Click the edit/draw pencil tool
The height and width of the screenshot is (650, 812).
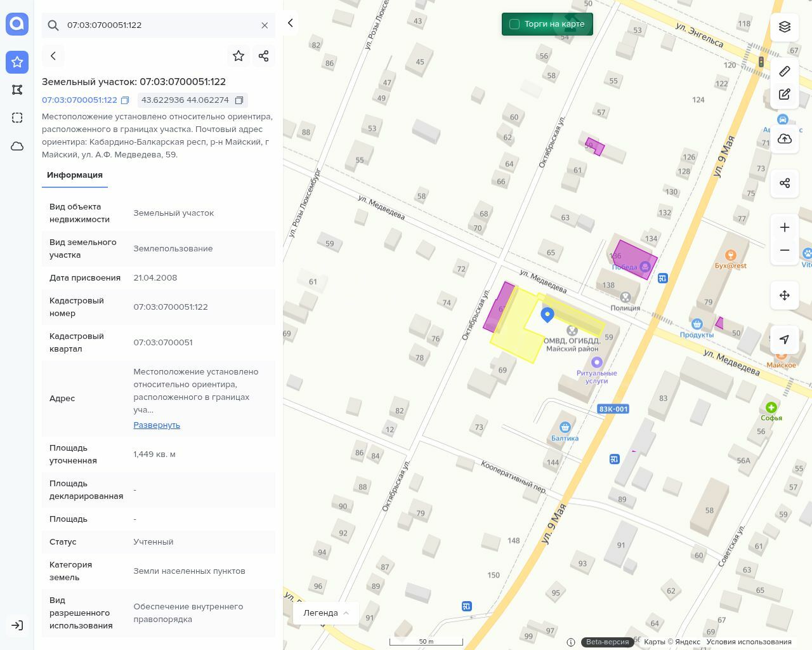785,95
